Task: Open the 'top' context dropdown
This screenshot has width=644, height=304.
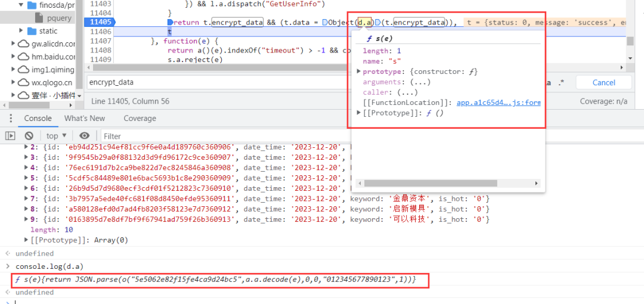Action: (x=56, y=135)
